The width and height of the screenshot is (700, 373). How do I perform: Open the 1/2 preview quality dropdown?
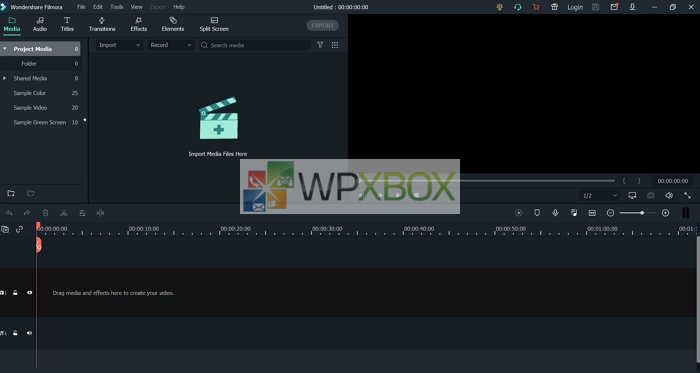(x=599, y=195)
